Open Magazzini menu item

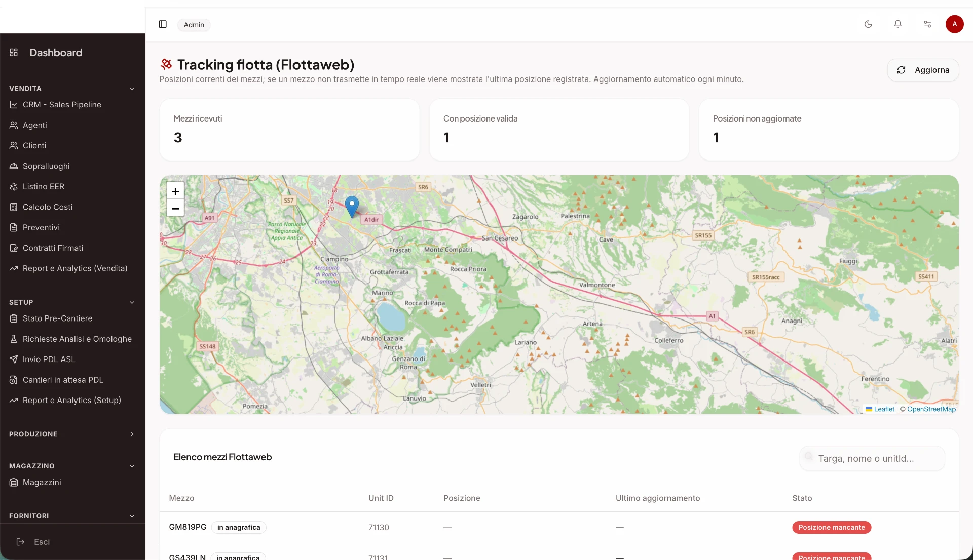click(x=42, y=483)
